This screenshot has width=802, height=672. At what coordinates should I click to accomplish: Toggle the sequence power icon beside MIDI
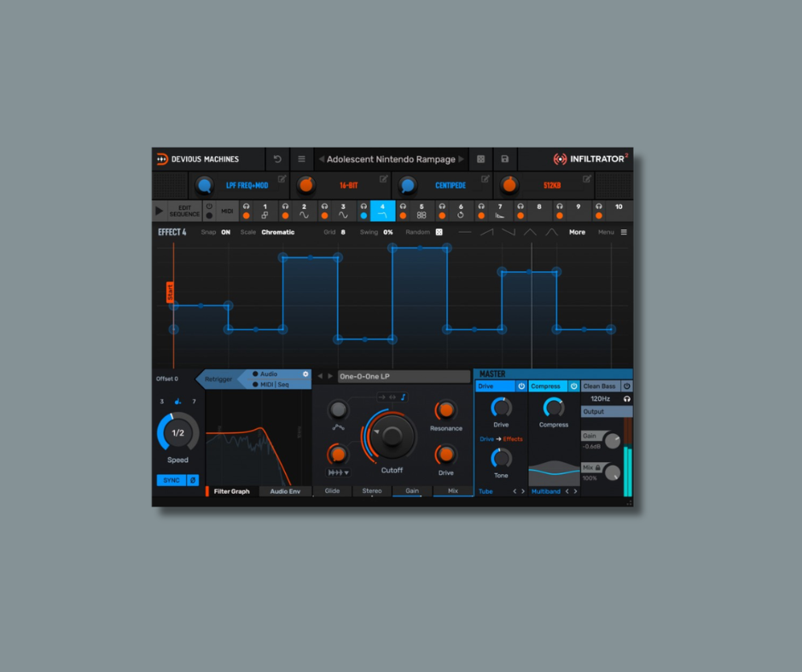[209, 206]
